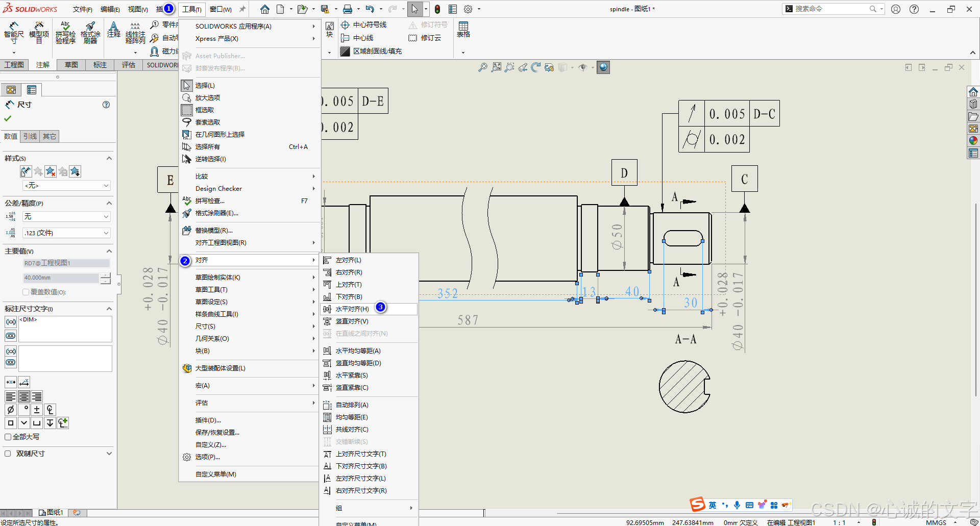Click the Rebuild traffic light icon
Image resolution: width=980 pixels, height=526 pixels.
[x=437, y=9]
